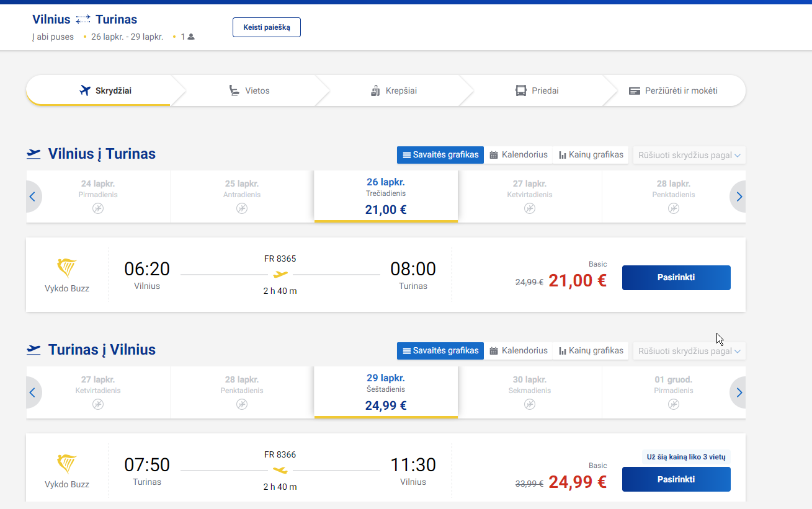Show next return dates with right arrow
The height and width of the screenshot is (509, 812).
click(738, 392)
